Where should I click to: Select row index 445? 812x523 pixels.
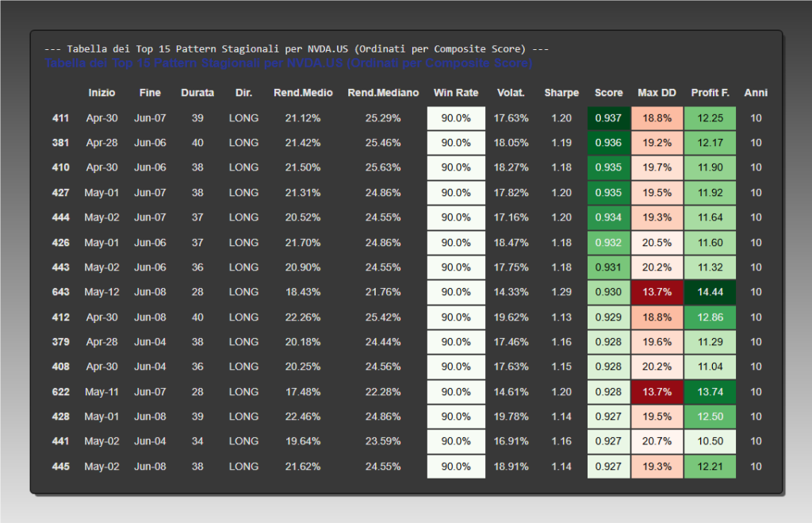tap(60, 467)
